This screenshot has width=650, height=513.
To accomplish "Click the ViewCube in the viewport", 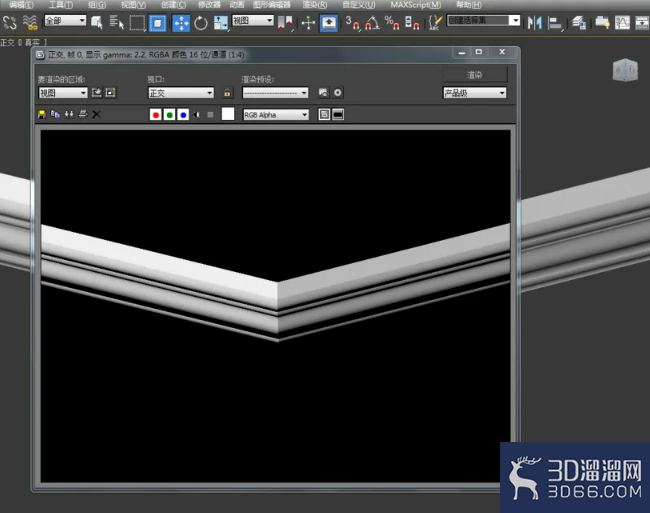I will pos(625,70).
